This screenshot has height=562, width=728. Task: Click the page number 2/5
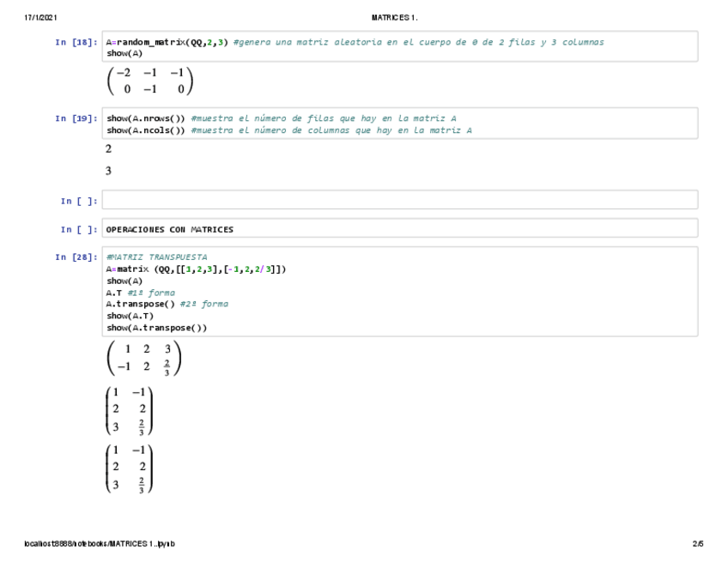[x=698, y=543]
